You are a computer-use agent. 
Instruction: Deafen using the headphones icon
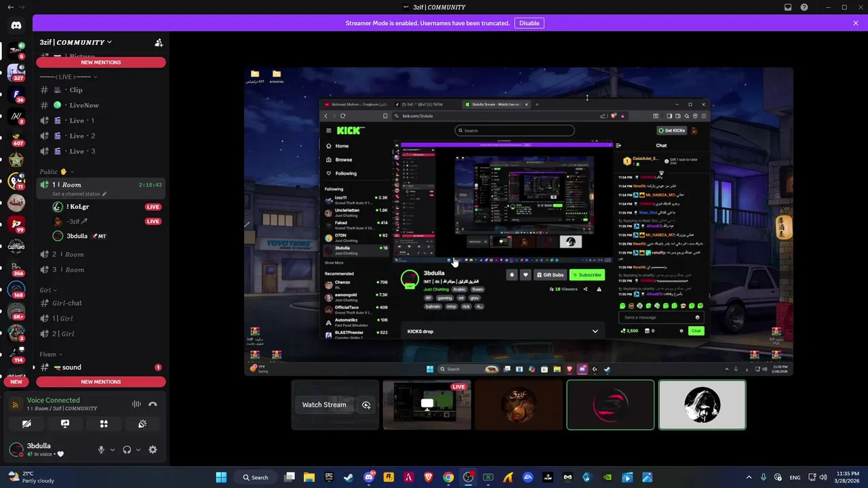click(127, 449)
